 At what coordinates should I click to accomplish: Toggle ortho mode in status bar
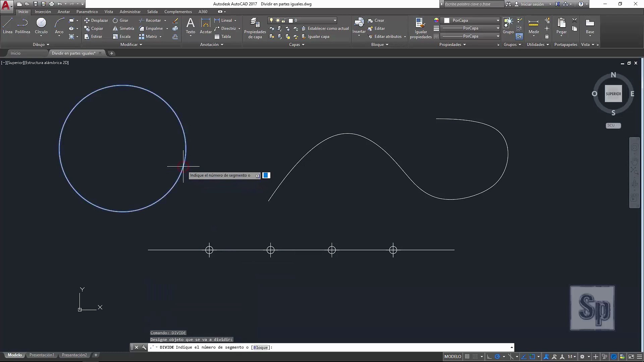click(489, 357)
